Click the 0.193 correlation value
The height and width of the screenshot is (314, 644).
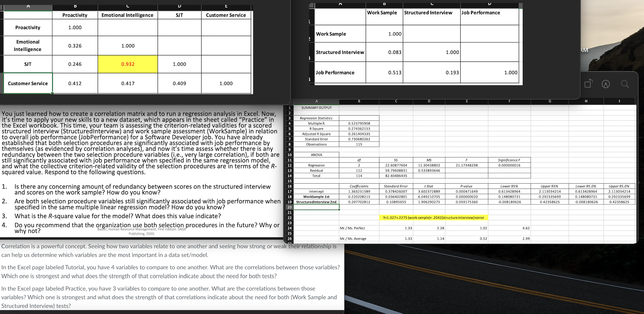[452, 73]
